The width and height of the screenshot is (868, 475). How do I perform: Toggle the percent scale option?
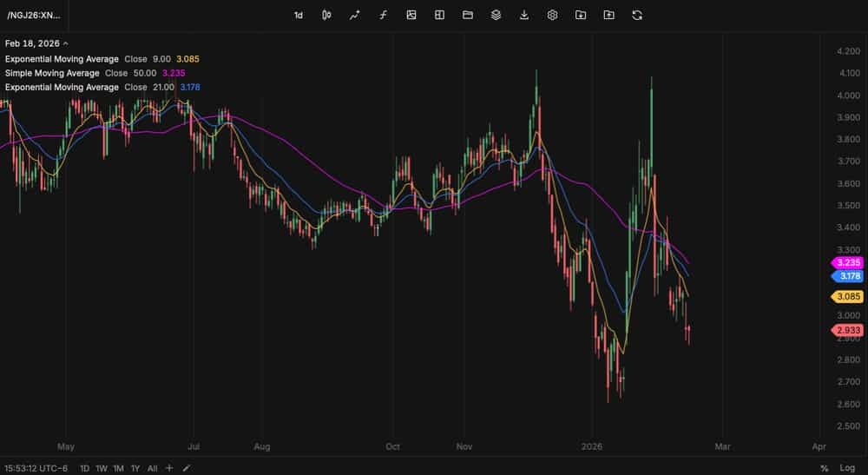pos(825,468)
